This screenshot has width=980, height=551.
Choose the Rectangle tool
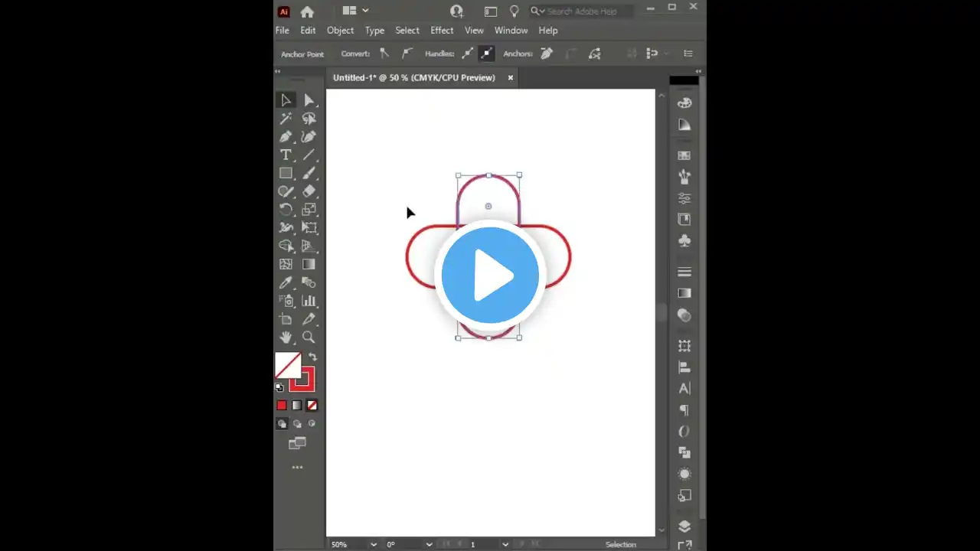(286, 173)
